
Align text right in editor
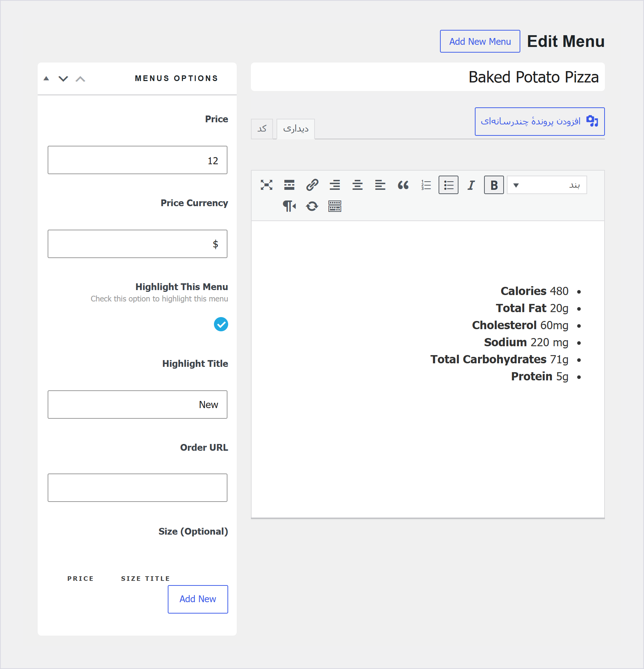click(335, 185)
